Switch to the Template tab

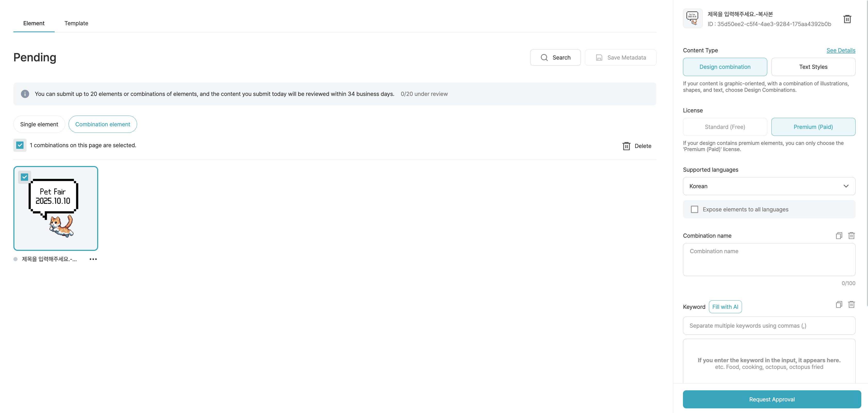(x=76, y=23)
